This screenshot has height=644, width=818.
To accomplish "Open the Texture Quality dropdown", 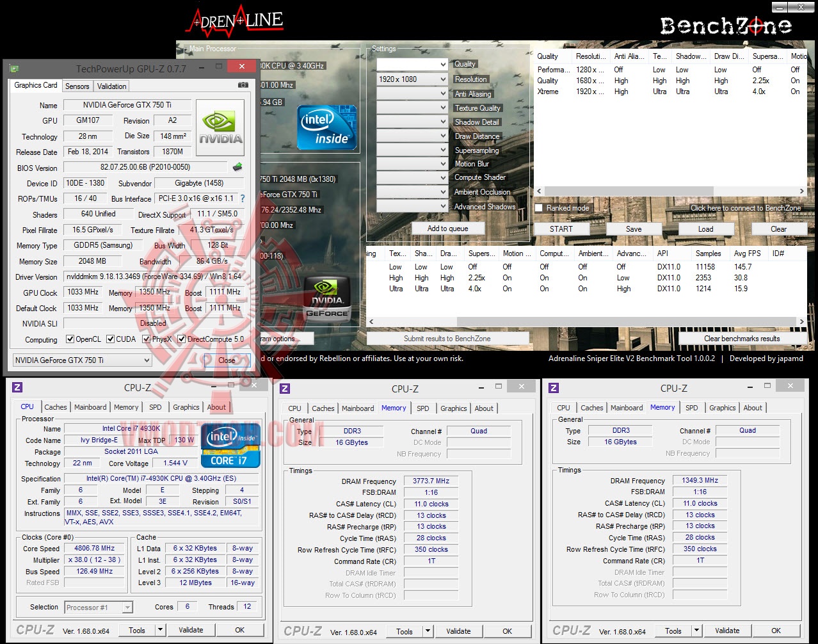I will (x=412, y=108).
